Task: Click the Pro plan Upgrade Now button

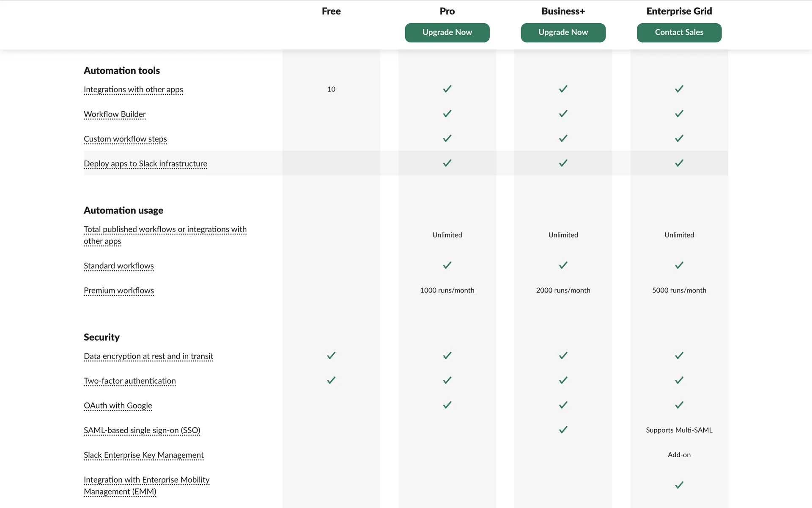Action: pos(447,33)
